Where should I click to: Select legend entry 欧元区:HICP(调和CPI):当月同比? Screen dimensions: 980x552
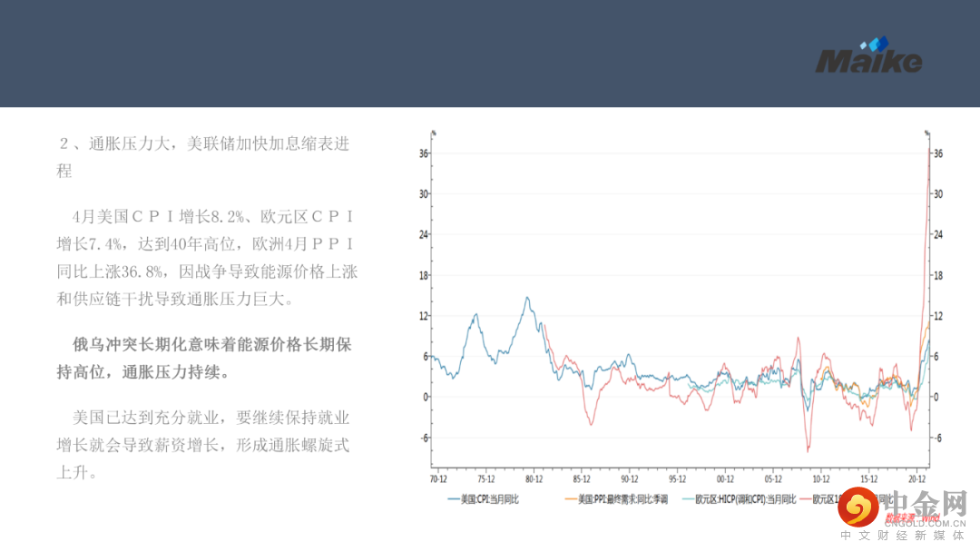tap(739, 499)
